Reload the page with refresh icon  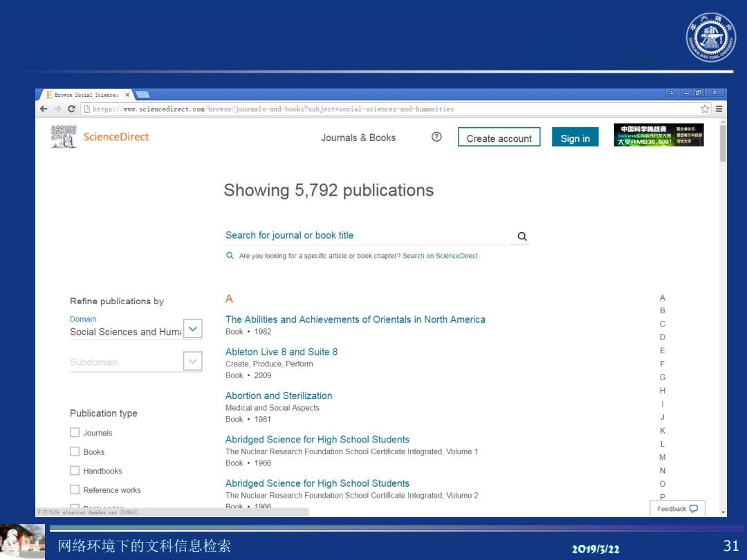coord(71,109)
